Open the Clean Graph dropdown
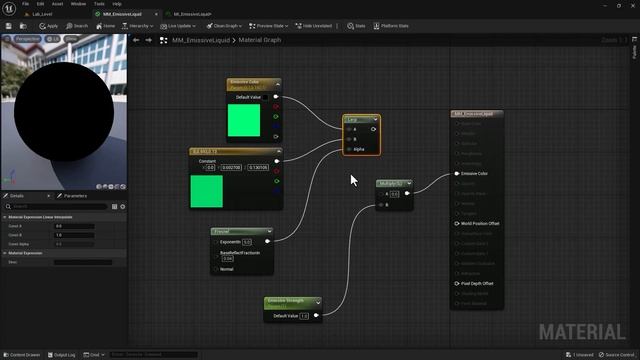The width and height of the screenshot is (640, 360). point(224,26)
